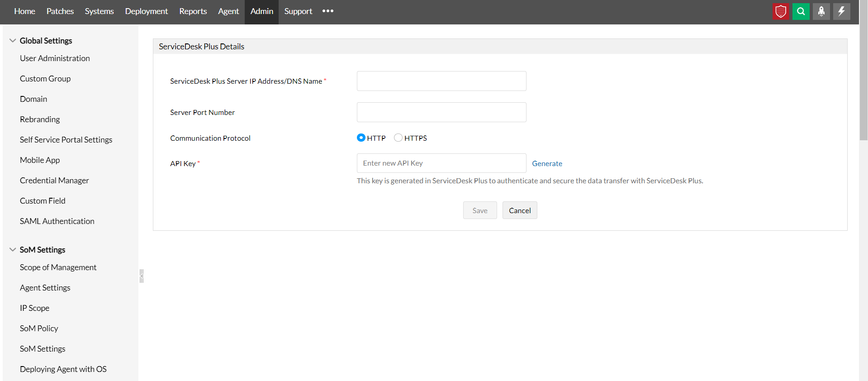868x381 pixels.
Task: Go to the Deployment tab
Action: coord(146,11)
